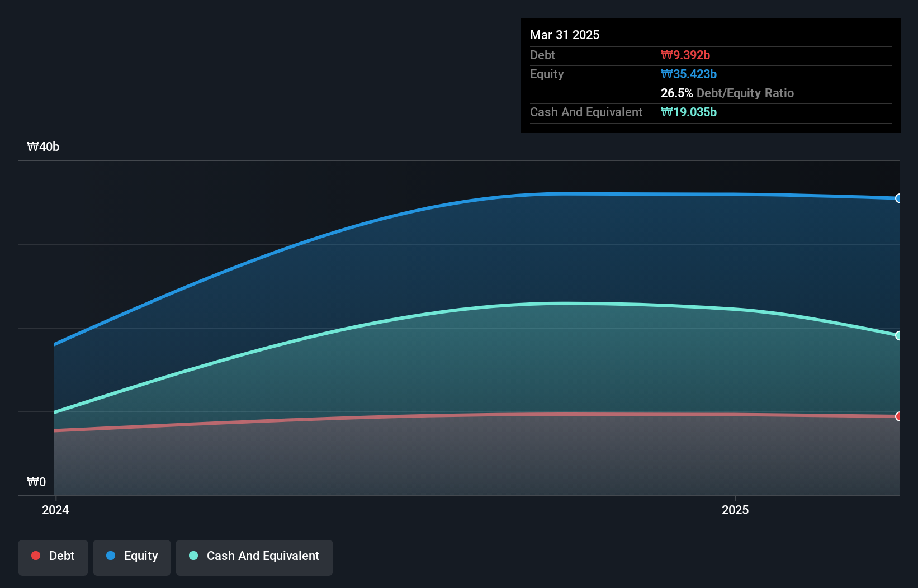Click the Debt row label in tooltip

(542, 55)
